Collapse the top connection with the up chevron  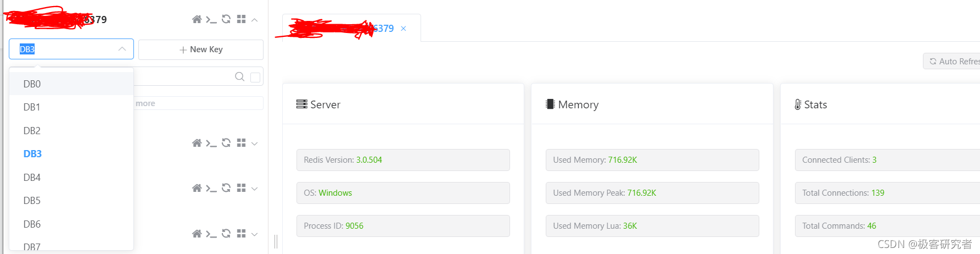[x=255, y=20]
